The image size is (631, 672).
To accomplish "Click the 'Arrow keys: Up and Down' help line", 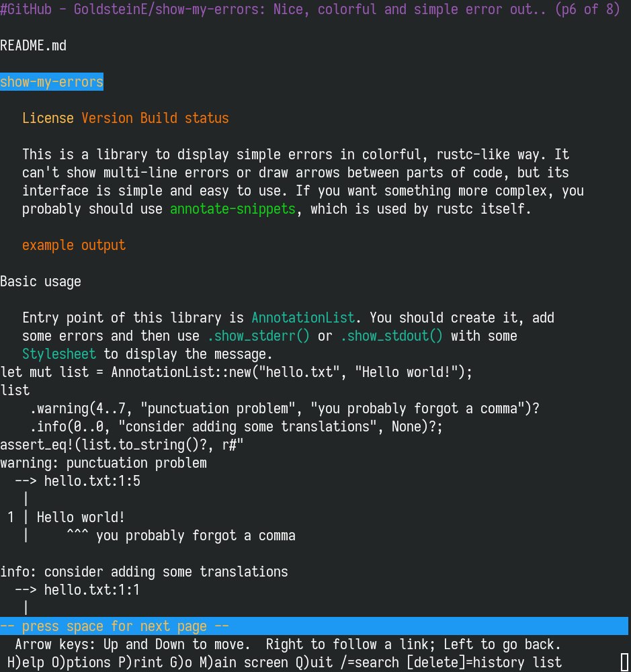I will [x=288, y=644].
